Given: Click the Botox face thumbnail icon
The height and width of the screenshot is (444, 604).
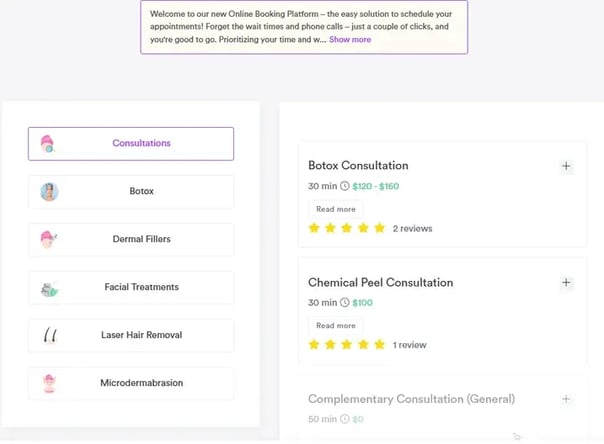Looking at the screenshot, I should click(x=49, y=192).
